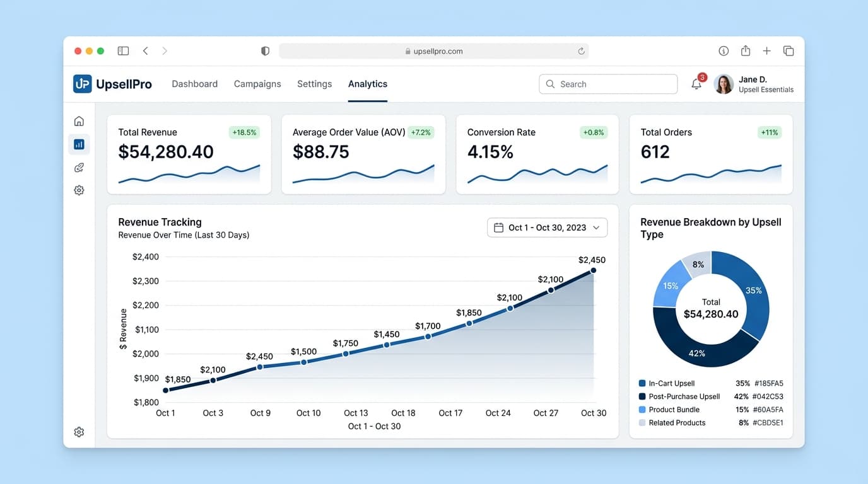Click the #185FA5 color code text
The width and height of the screenshot is (868, 484).
point(768,383)
